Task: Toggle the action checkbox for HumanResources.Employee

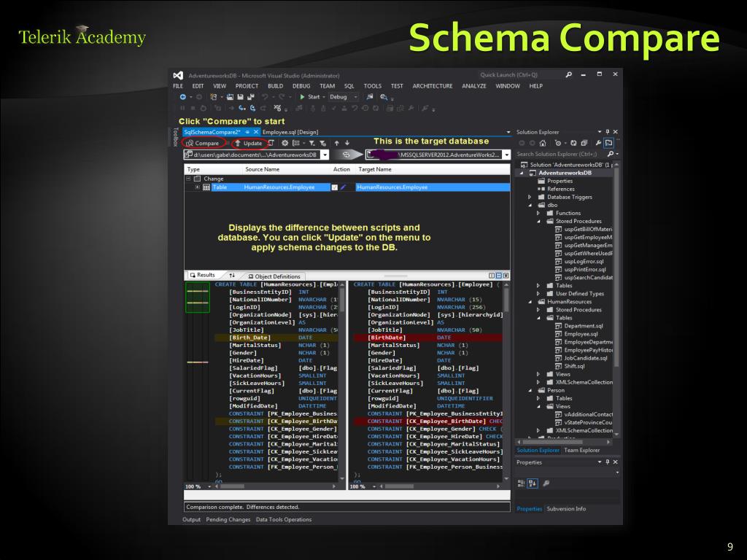Action: click(x=334, y=187)
